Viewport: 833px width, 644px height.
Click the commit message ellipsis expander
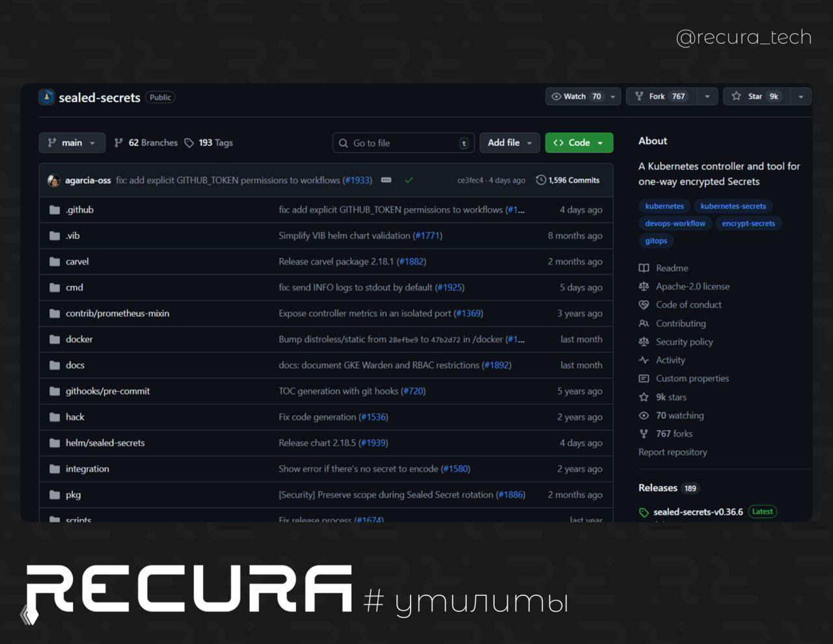tap(386, 180)
